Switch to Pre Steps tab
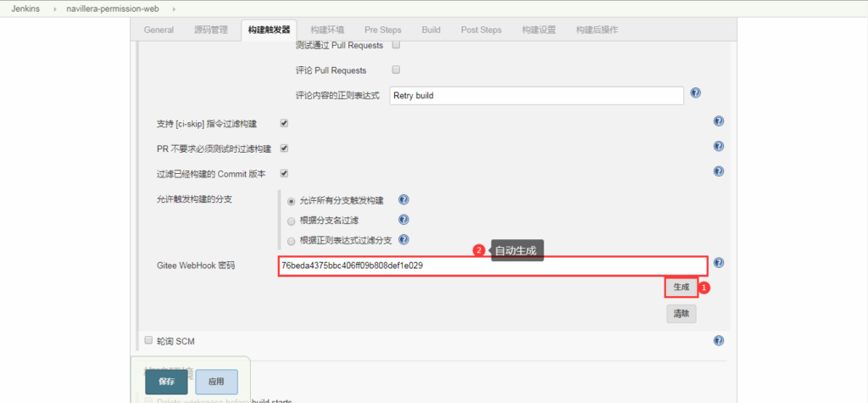 point(383,30)
